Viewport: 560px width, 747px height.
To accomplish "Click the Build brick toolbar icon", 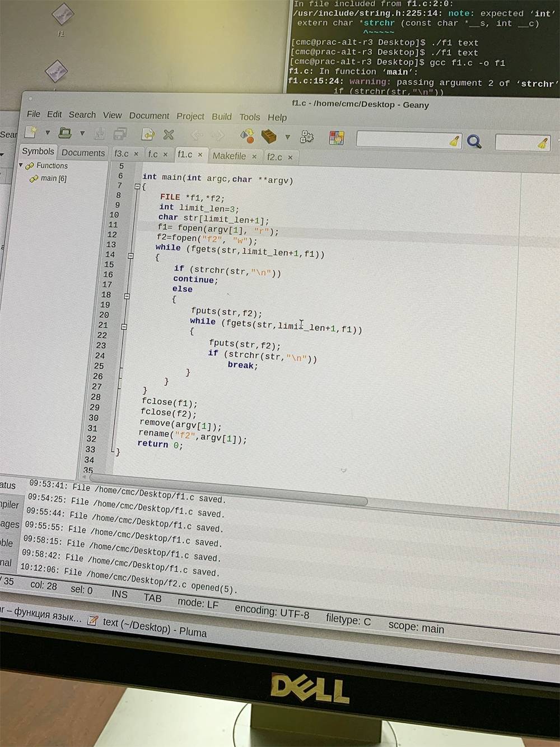I will pos(269,136).
